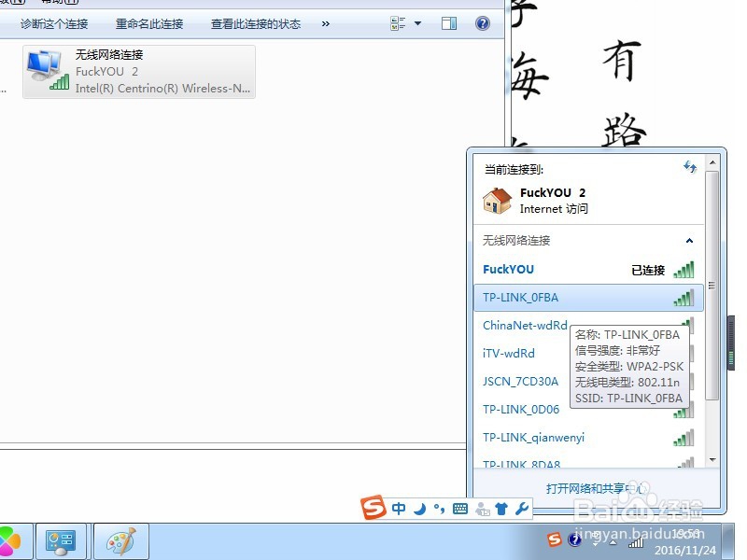The width and height of the screenshot is (747, 560).
Task: Click the Sogou S icon in the system tray
Action: click(554, 539)
